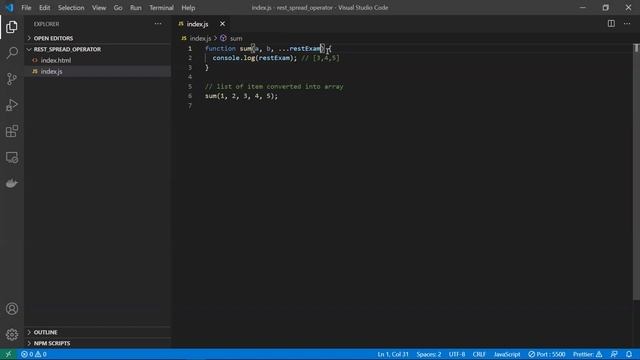The width and height of the screenshot is (640, 360).
Task: Change indentation via Spaces: 2
Action: tap(429, 354)
